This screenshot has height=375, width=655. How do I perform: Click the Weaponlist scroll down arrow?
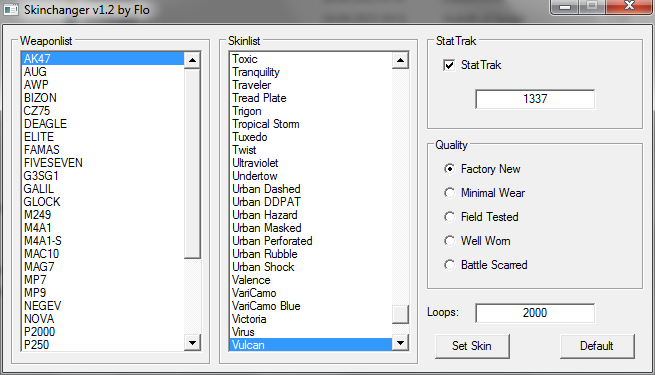(x=192, y=343)
